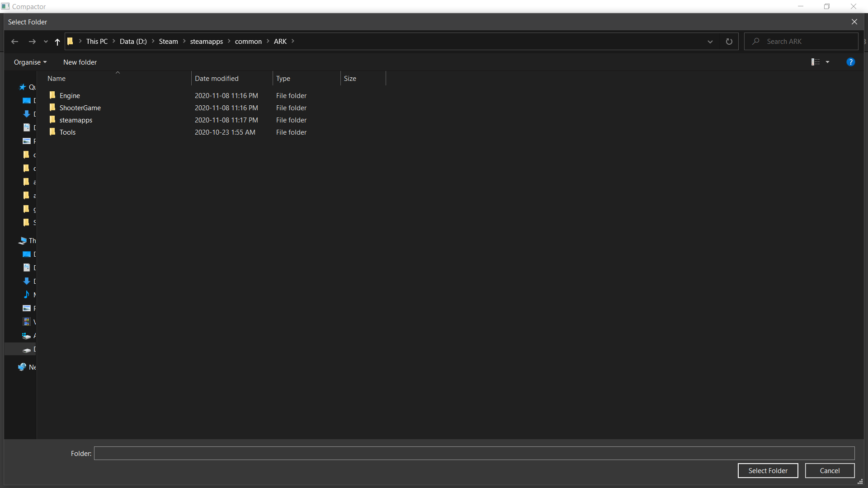The height and width of the screenshot is (488, 868).
Task: Click the Forward navigation arrow
Action: [x=32, y=42]
